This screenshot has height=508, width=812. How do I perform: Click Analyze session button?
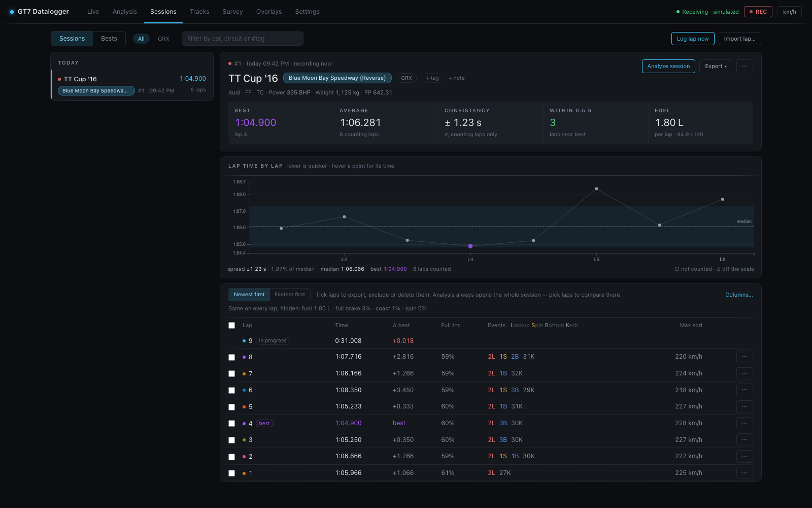coord(668,67)
